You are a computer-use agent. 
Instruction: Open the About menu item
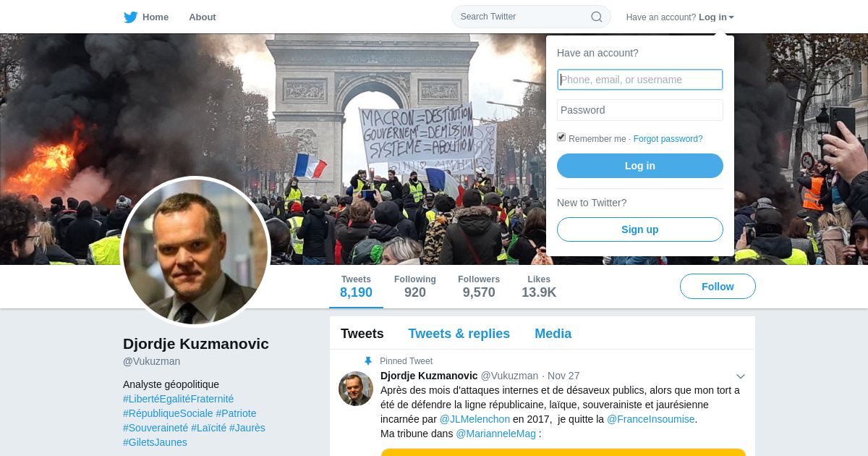[203, 17]
